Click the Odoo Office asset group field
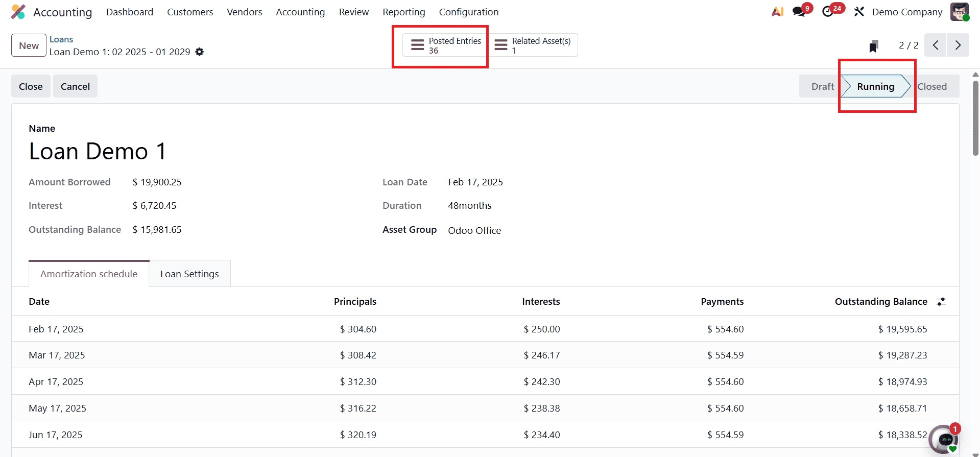The image size is (980, 457). [x=474, y=230]
